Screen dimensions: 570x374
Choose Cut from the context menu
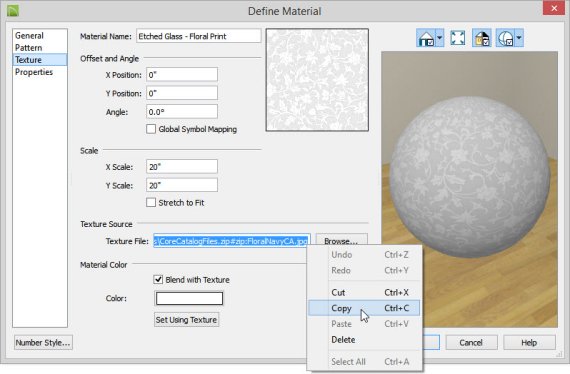tap(364, 293)
